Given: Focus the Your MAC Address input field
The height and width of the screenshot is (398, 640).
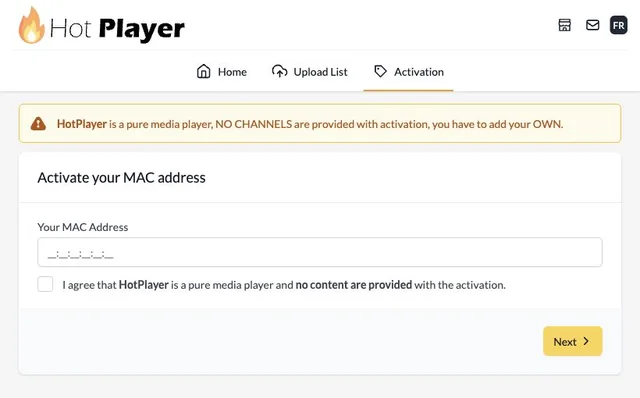Looking at the screenshot, I should point(320,252).
